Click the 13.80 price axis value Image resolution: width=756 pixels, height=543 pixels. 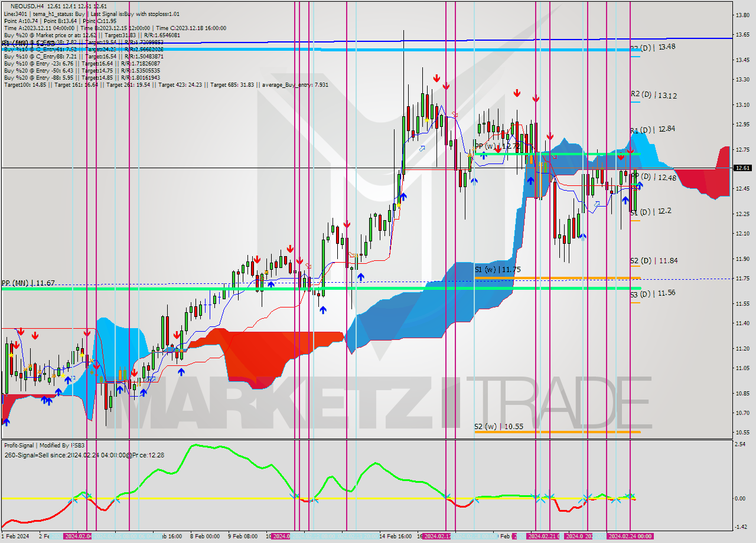click(742, 15)
